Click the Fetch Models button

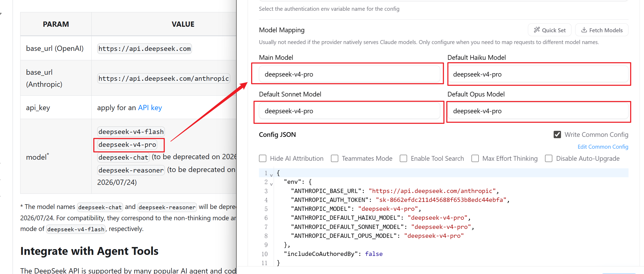tap(602, 30)
